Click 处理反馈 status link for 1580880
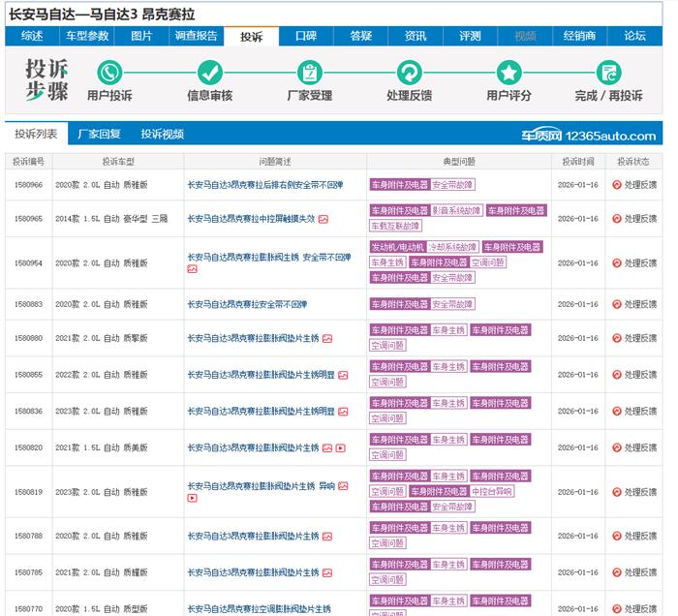Screen dimensions: 678x616 (639, 338)
